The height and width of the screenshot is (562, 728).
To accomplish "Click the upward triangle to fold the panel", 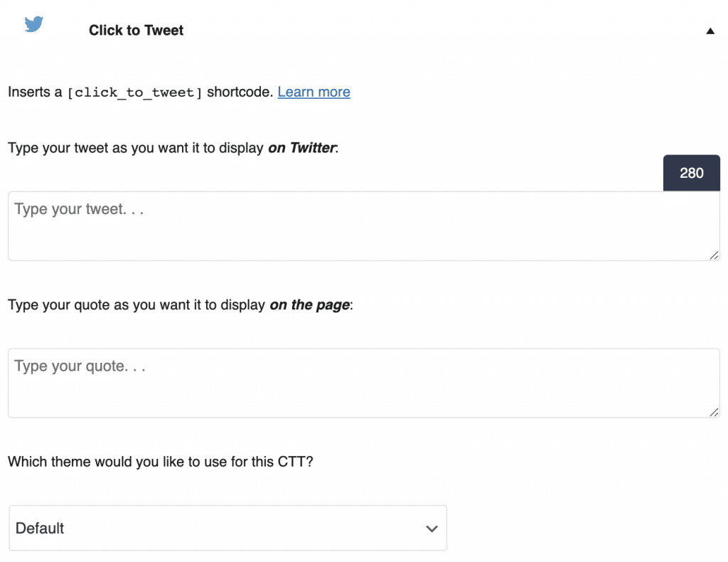I will (709, 31).
